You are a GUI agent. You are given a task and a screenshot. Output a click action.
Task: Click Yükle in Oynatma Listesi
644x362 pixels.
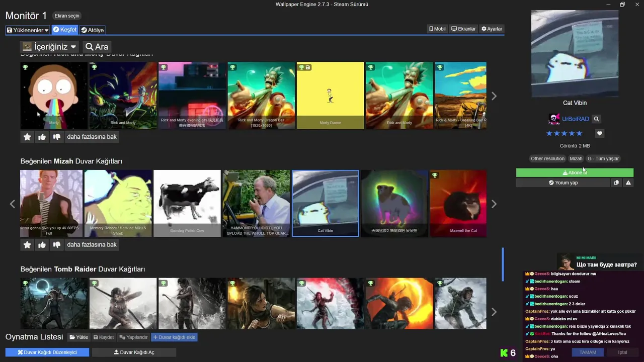pyautogui.click(x=78, y=337)
